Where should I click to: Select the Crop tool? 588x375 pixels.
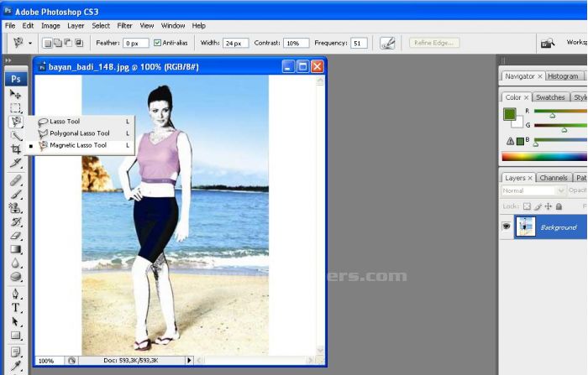tap(15, 149)
